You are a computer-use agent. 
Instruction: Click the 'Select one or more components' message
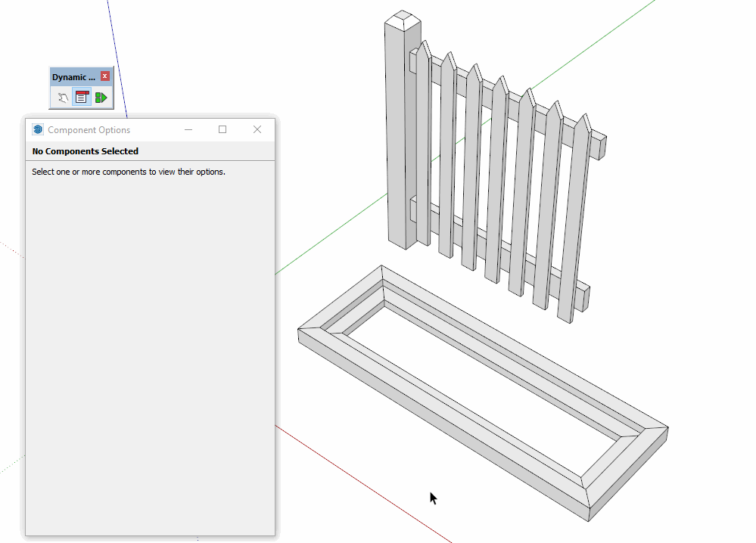(x=129, y=172)
